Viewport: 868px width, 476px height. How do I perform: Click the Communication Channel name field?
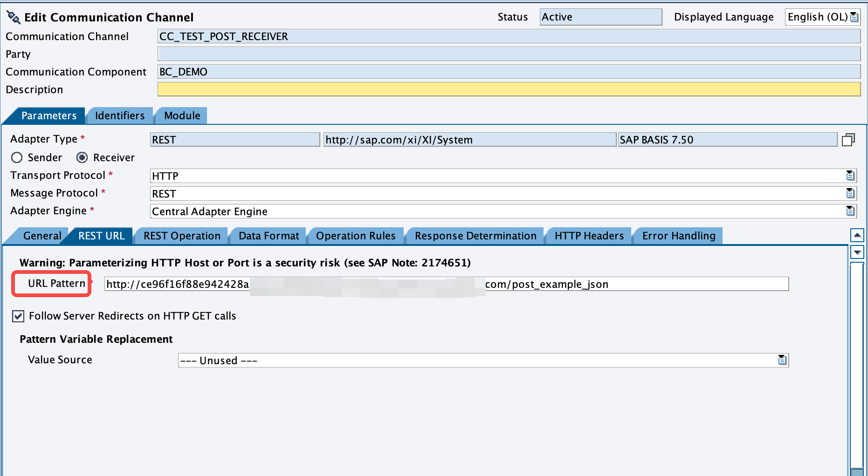tap(509, 36)
